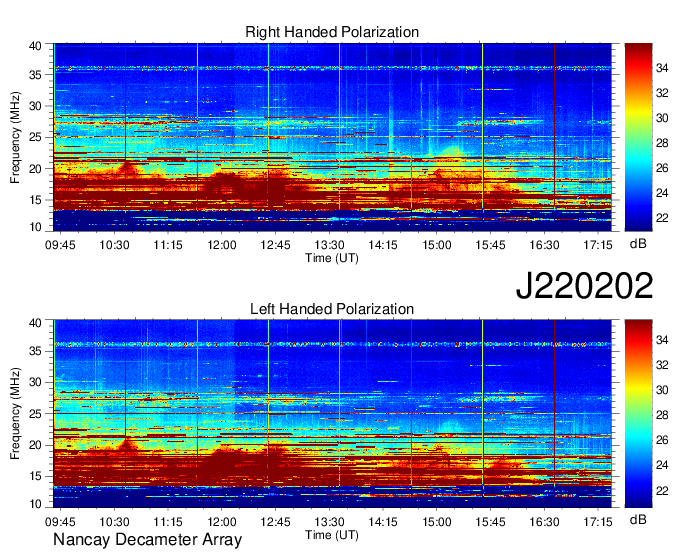The width and height of the screenshot is (680, 552).
Task: Click the Right Handed Polarization title
Action: (x=332, y=32)
